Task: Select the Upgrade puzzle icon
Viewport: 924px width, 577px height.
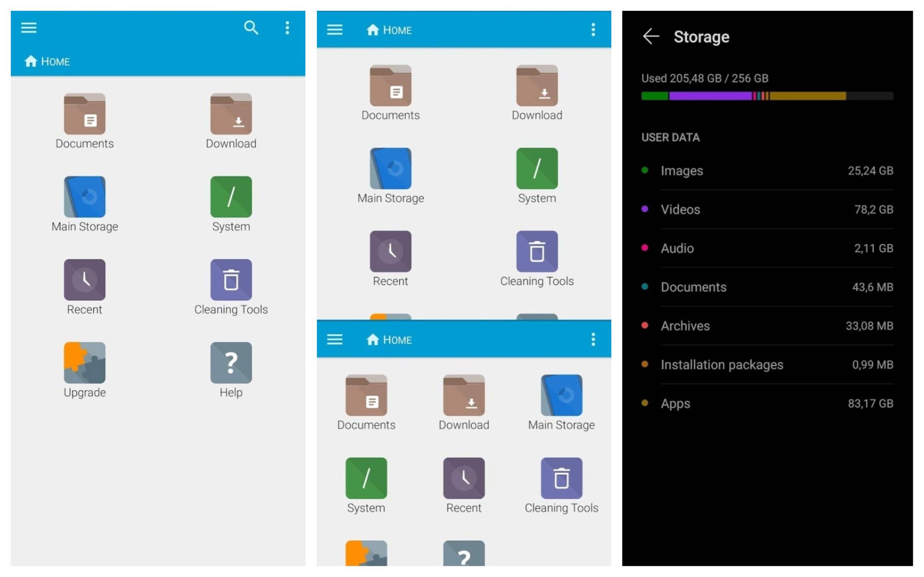Action: [84, 362]
